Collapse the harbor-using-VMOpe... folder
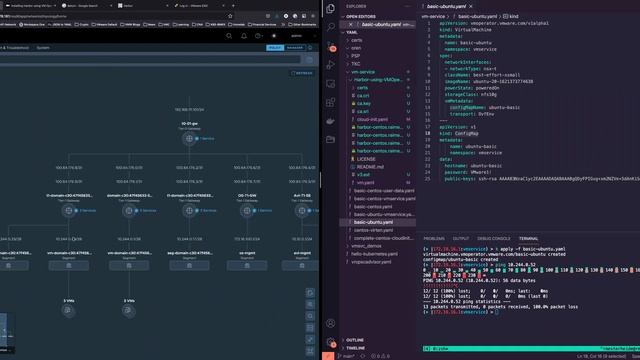 378,80
